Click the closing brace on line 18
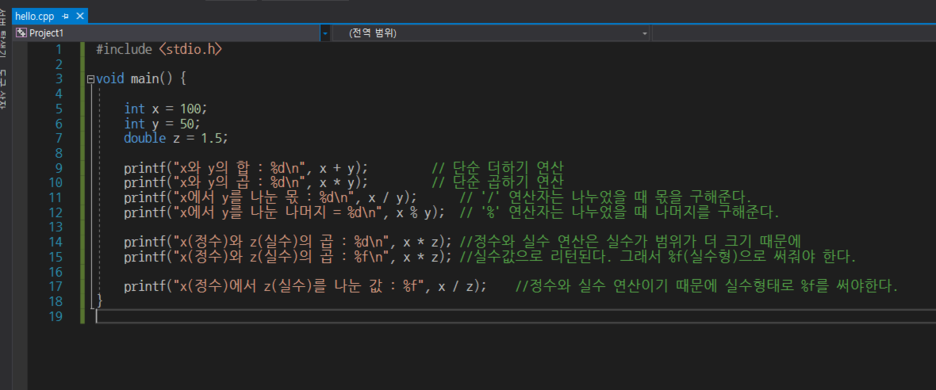 click(99, 300)
